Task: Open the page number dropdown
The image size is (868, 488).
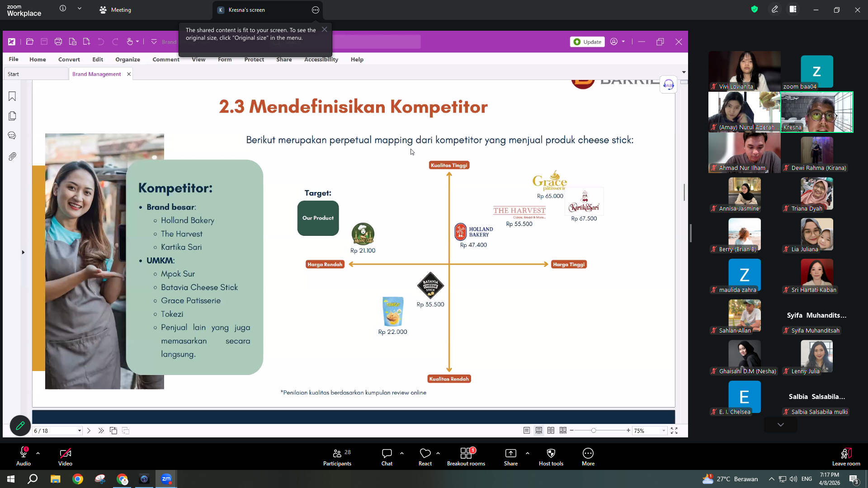Action: [x=80, y=431]
